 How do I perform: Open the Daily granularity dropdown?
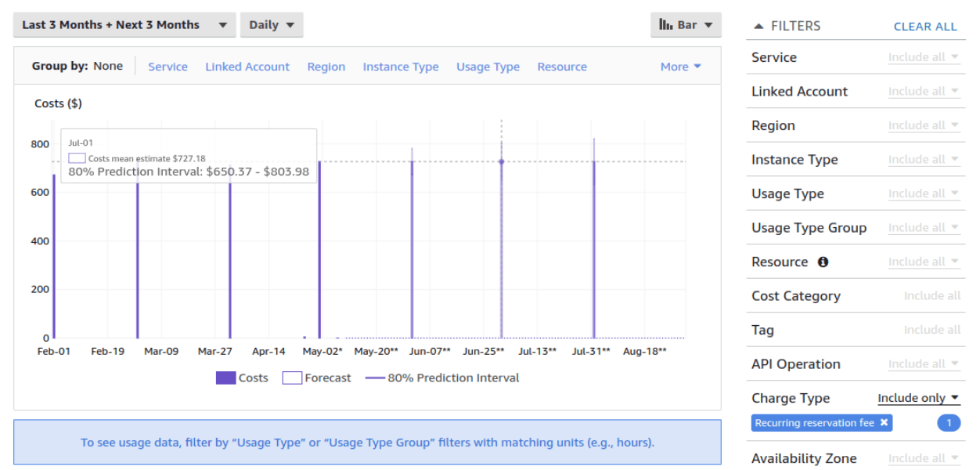pyautogui.click(x=271, y=25)
